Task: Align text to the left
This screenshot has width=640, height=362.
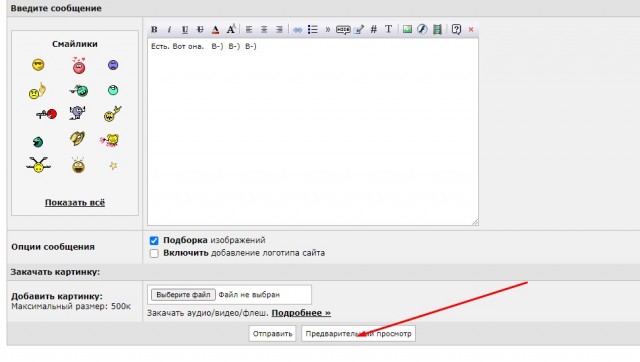Action: 249,29
